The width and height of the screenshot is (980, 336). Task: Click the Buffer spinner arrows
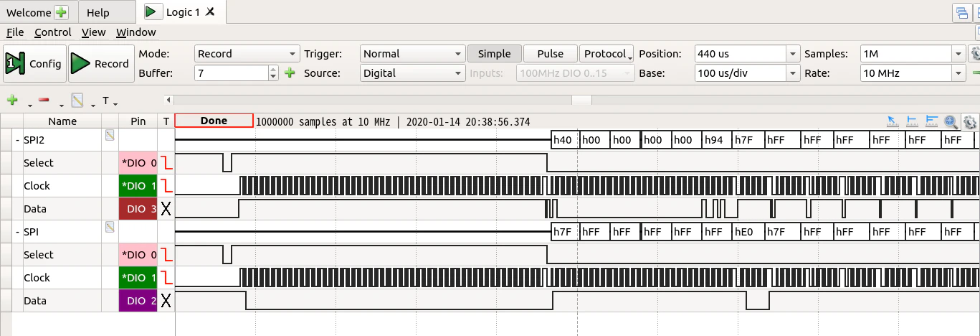click(273, 73)
